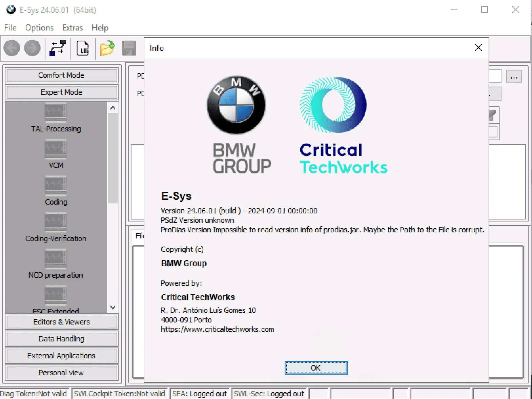532x399 pixels.
Task: Confirm the Info dialog with OK
Action: (316, 368)
